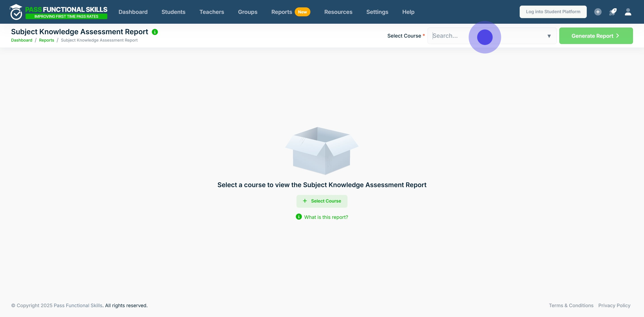Open the user profile icon
Image resolution: width=644 pixels, height=317 pixels.
(628, 12)
